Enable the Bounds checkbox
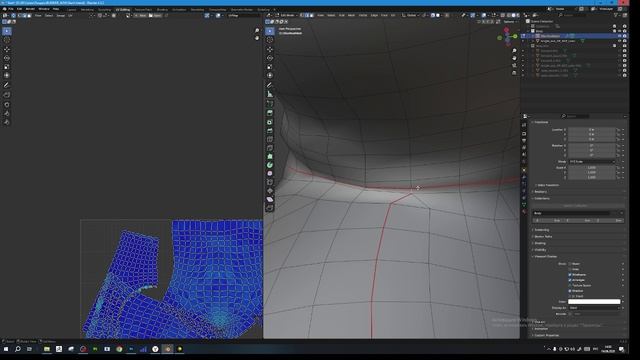The image size is (640, 360). tap(570, 314)
